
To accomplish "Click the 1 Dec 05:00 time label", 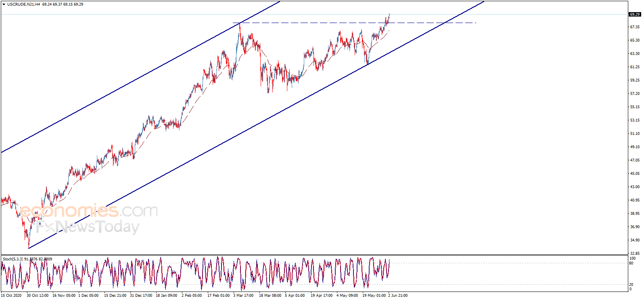I will pyautogui.click(x=88, y=296).
